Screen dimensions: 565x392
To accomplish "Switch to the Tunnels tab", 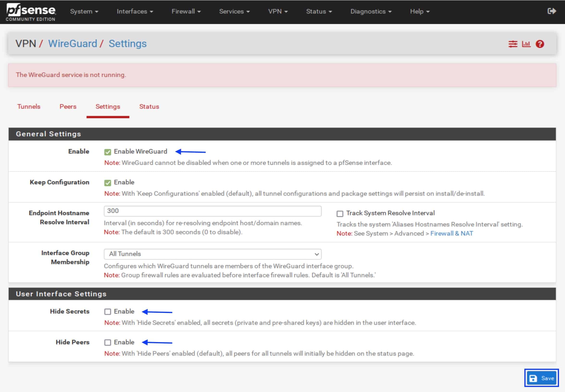I will 29,107.
